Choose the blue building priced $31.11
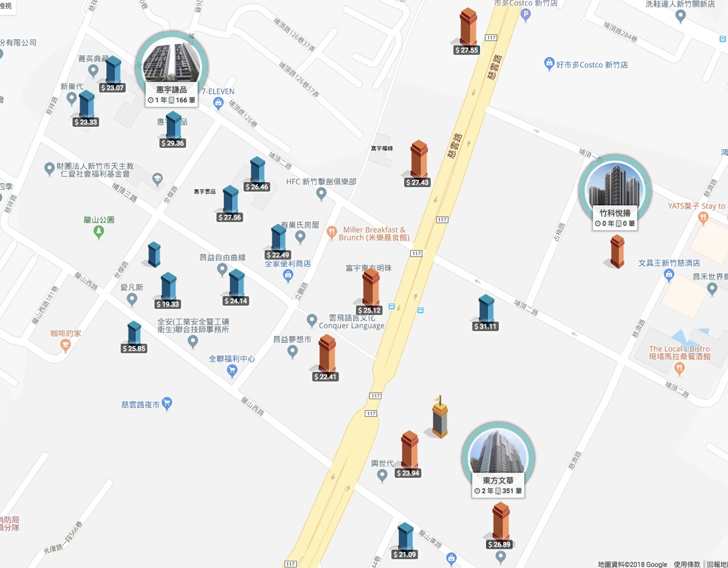 [486, 308]
